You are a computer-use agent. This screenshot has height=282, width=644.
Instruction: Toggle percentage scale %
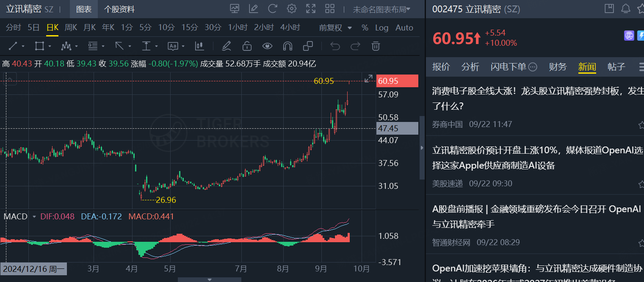tap(365, 28)
